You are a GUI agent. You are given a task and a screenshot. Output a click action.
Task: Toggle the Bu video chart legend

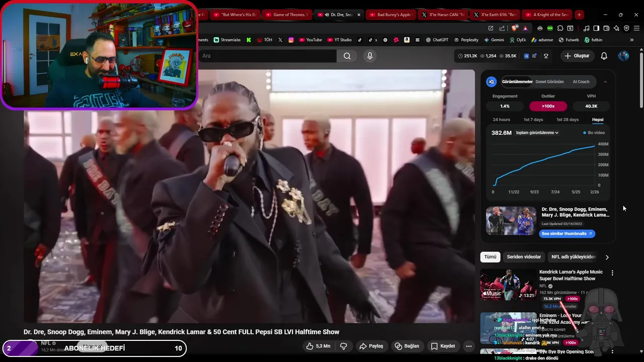(594, 133)
